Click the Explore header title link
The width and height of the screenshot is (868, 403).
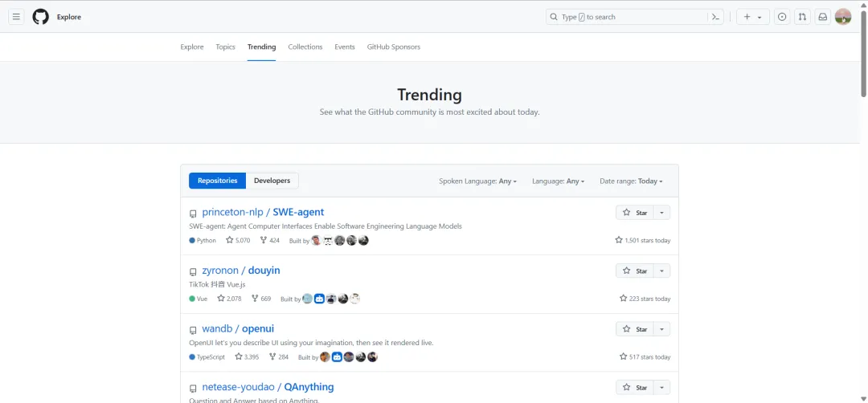tap(69, 17)
